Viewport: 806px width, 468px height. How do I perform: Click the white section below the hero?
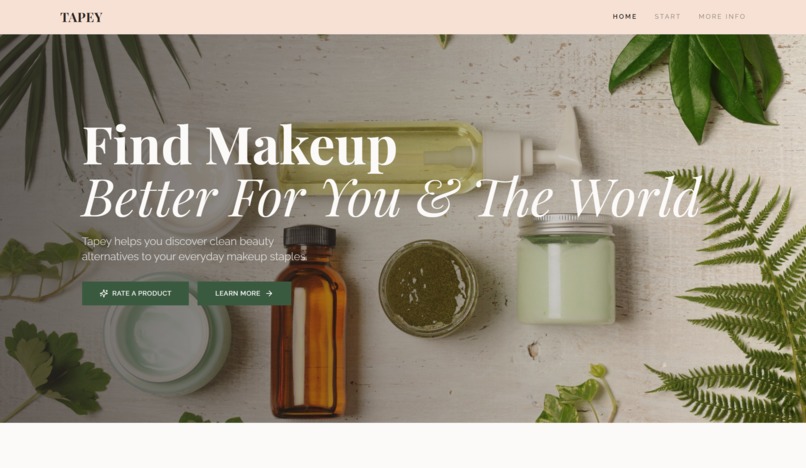coord(403,445)
